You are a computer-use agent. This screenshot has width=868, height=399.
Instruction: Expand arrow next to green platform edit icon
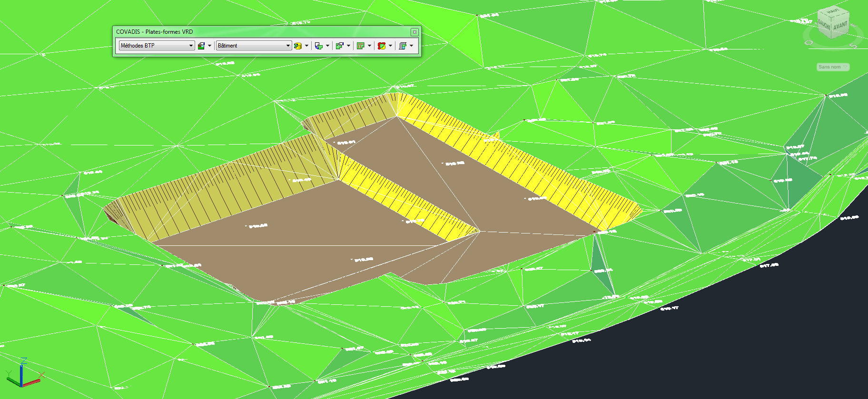(348, 46)
